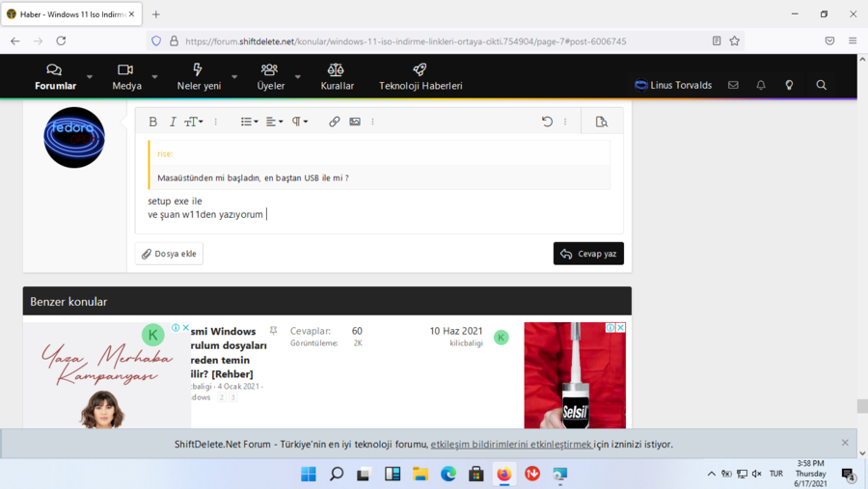Image resolution: width=868 pixels, height=489 pixels.
Task: Open the pinned Windows rehber thread title
Action: tap(229, 353)
